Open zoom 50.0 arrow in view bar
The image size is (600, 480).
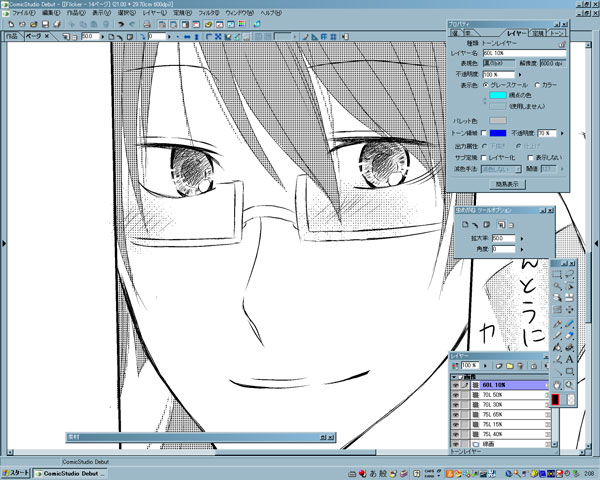(x=102, y=37)
